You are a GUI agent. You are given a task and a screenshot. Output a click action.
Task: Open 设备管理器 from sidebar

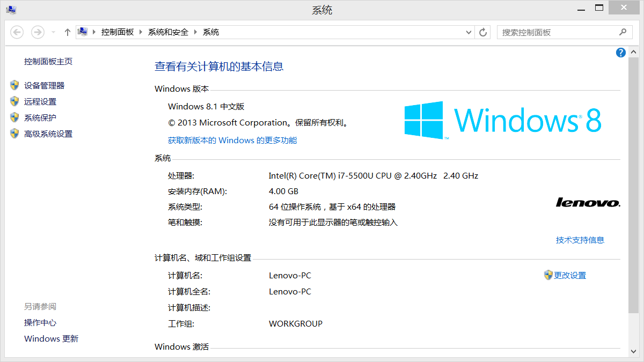click(x=44, y=86)
